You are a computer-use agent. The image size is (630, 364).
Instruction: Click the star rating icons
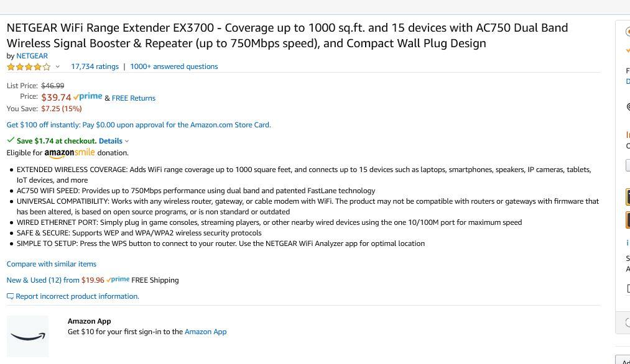(x=29, y=66)
